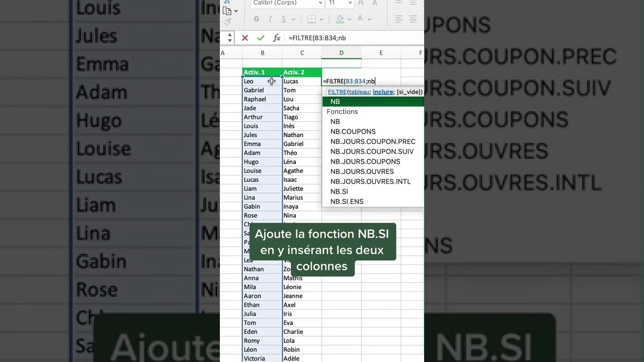Screen dimensions: 644x362
Task: Select the cell containing Adèle
Action: [302, 358]
